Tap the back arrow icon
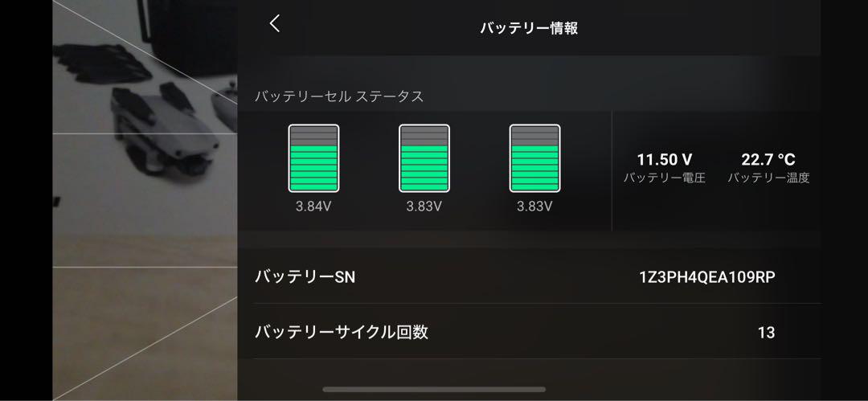The width and height of the screenshot is (868, 401). 275,24
